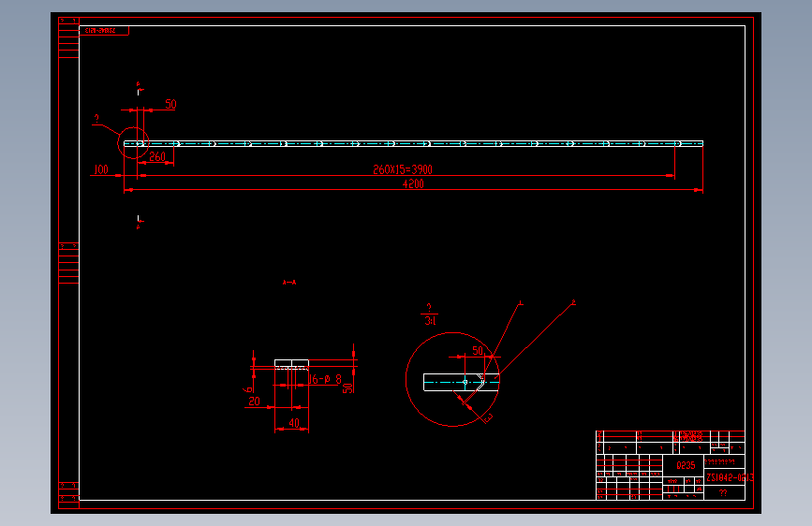Select the vertical "6" thickness dimension

point(248,388)
